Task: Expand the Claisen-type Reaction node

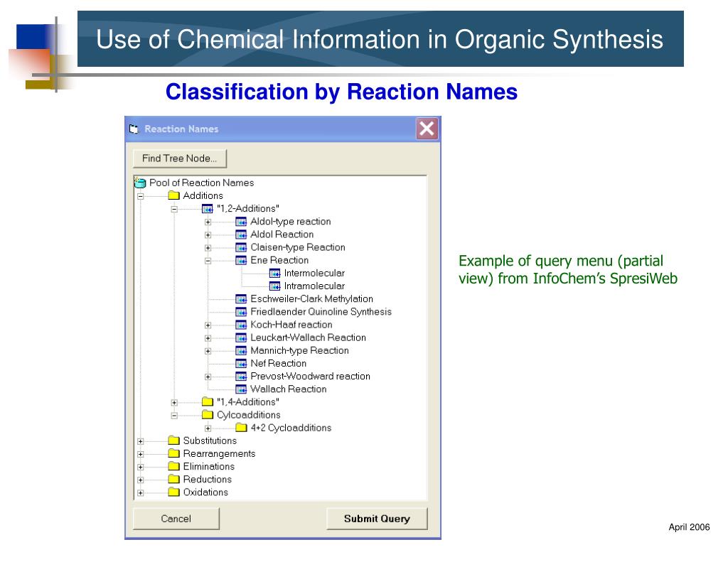Action: 208,248
